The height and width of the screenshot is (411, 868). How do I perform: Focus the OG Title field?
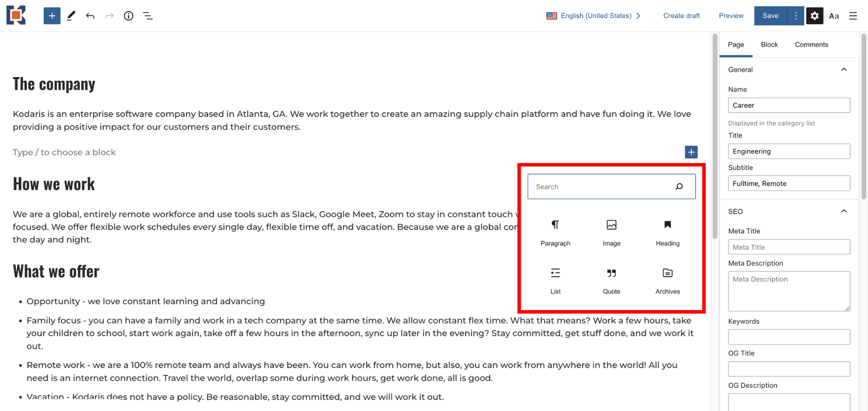coord(789,369)
